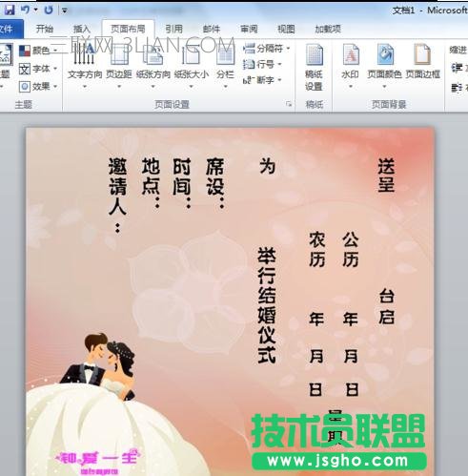
Task: Open the 分隔符 breaks dropdown
Action: [266, 49]
